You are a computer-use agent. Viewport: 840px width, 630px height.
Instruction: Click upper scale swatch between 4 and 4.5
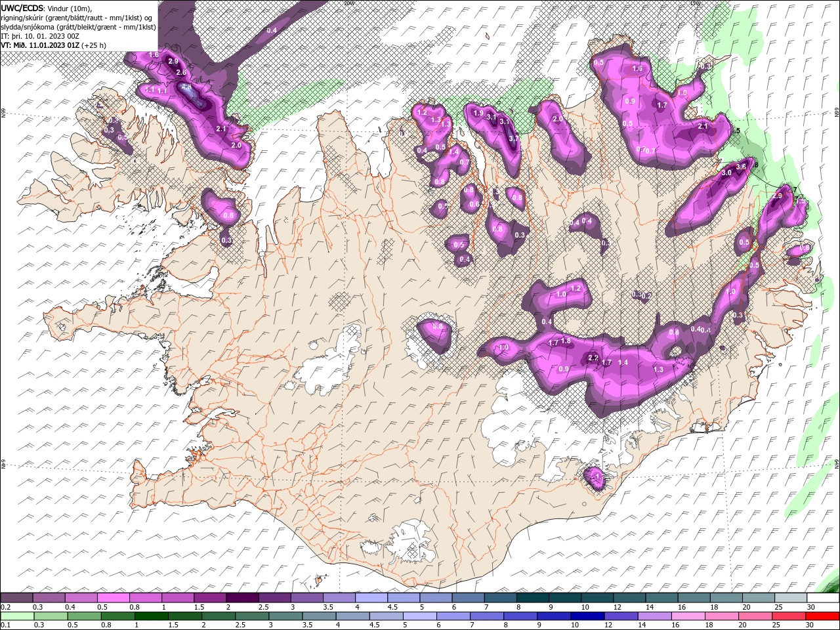[371, 598]
